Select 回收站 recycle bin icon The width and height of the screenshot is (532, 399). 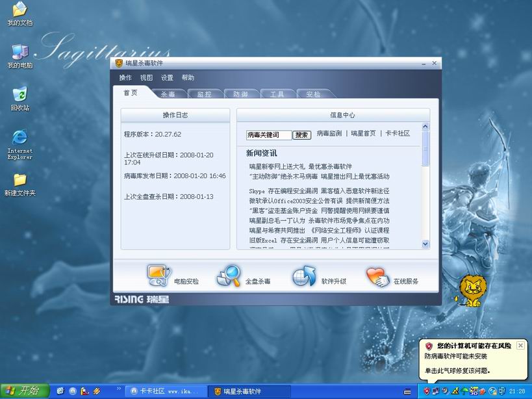pyautogui.click(x=20, y=99)
